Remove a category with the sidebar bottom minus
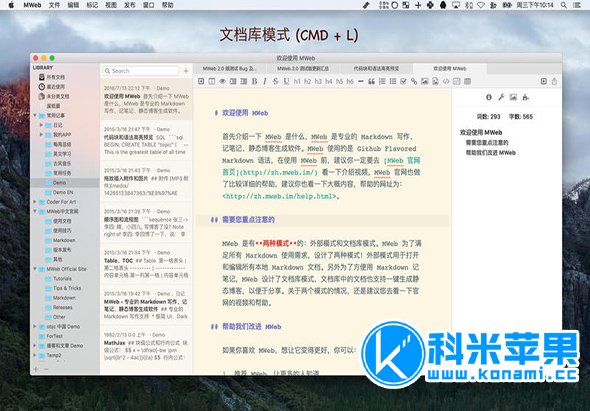The height and width of the screenshot is (411, 590). 46,369
